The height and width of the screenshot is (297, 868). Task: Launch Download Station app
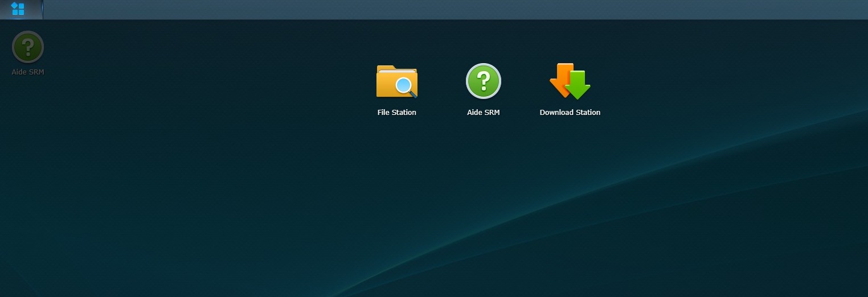[570, 81]
